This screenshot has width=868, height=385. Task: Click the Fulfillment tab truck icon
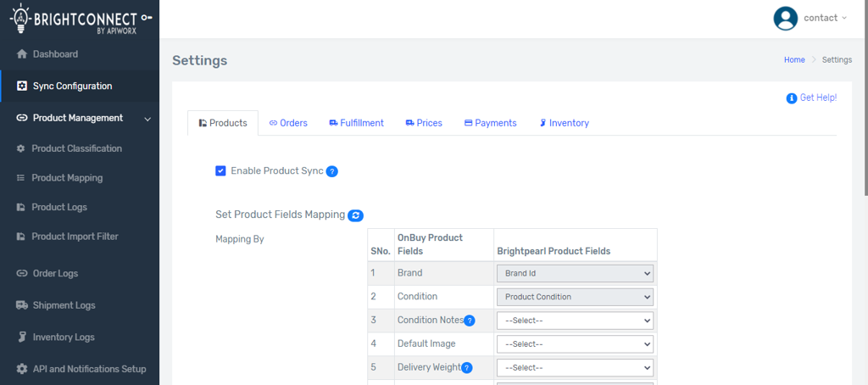333,123
